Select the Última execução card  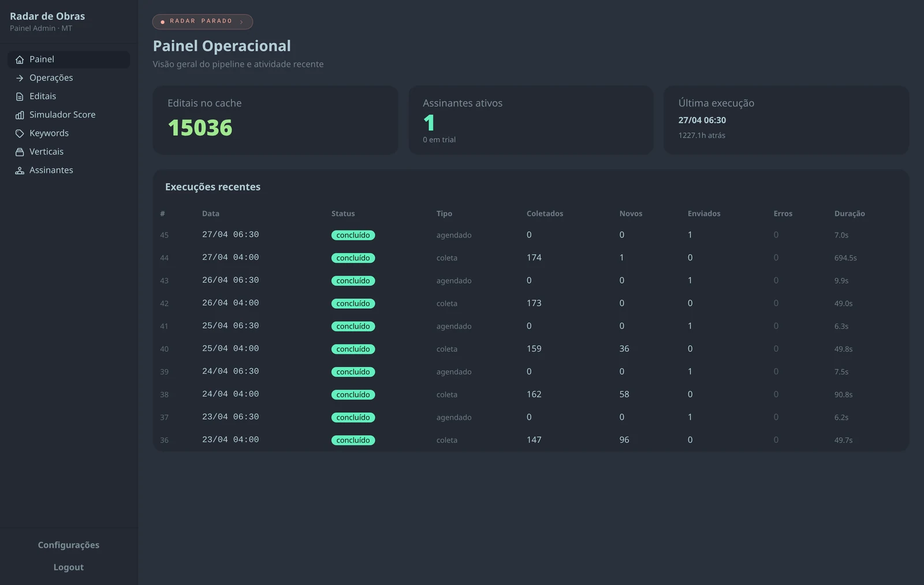(787, 120)
